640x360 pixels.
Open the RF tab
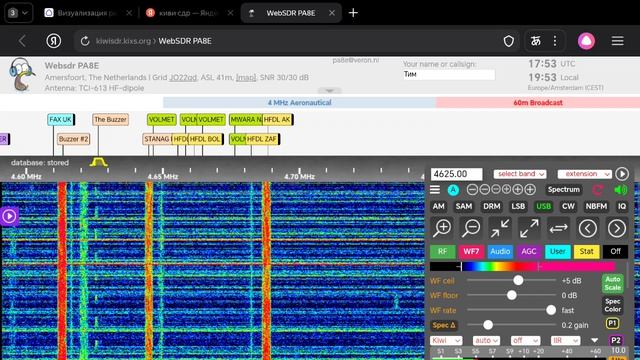(x=442, y=251)
